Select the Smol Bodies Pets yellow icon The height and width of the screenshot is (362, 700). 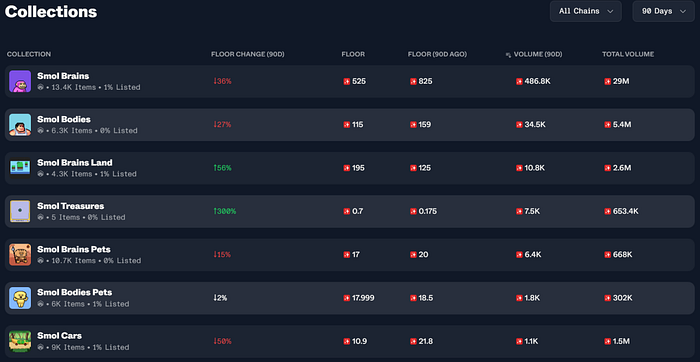coord(20,298)
